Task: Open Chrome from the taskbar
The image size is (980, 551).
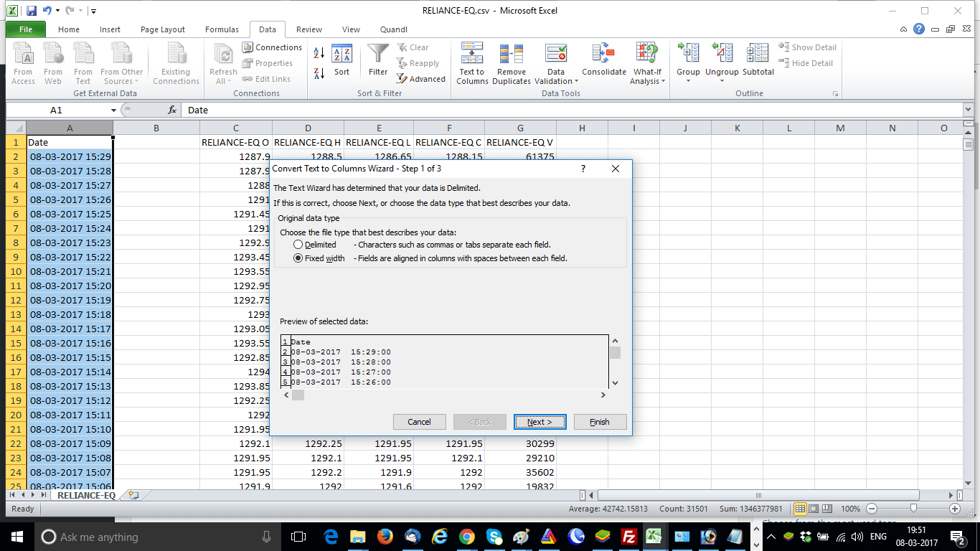Action: 466,537
